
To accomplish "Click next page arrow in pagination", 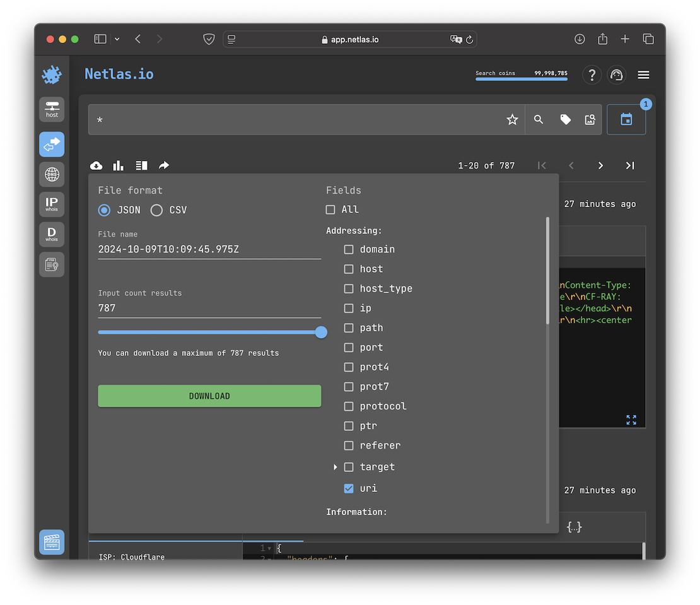I will pyautogui.click(x=600, y=165).
